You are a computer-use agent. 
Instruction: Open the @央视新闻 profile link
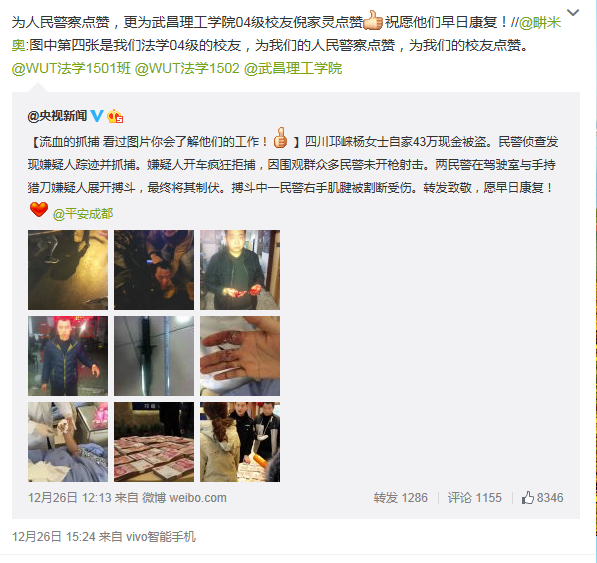[x=57, y=116]
